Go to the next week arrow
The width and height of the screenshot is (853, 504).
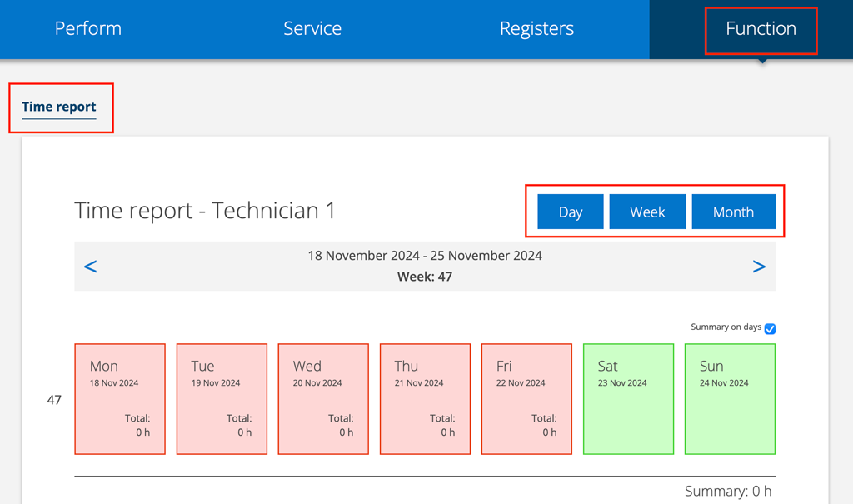[758, 267]
